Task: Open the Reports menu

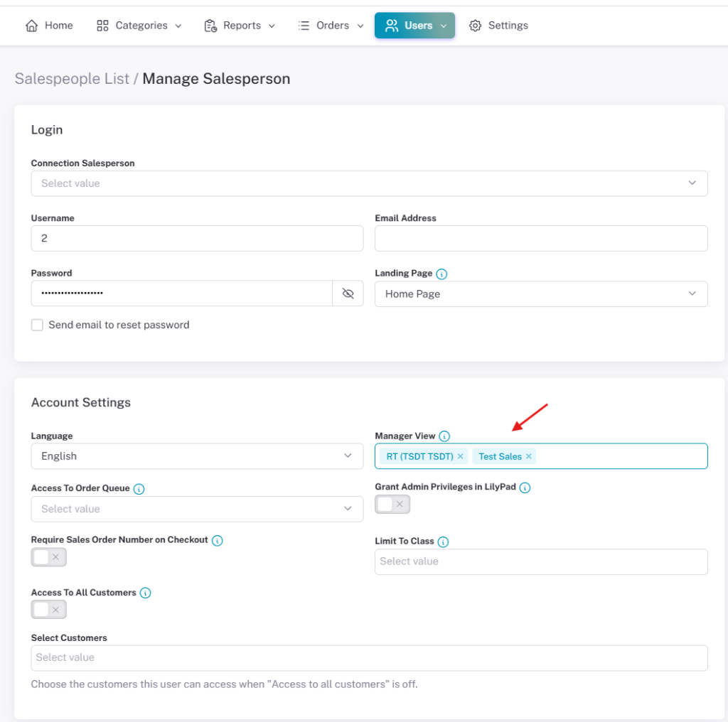Action: point(240,26)
